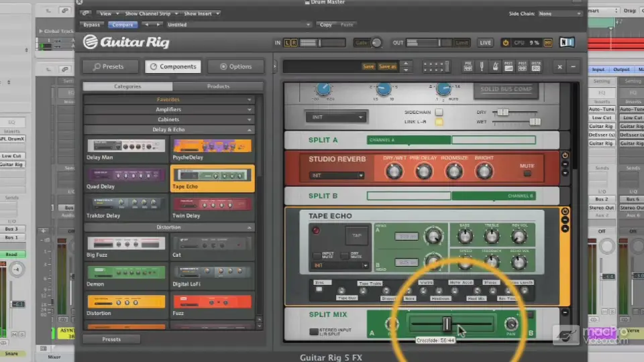Click the Copy settings button
Viewport: 644px width, 362px height.
click(x=326, y=25)
